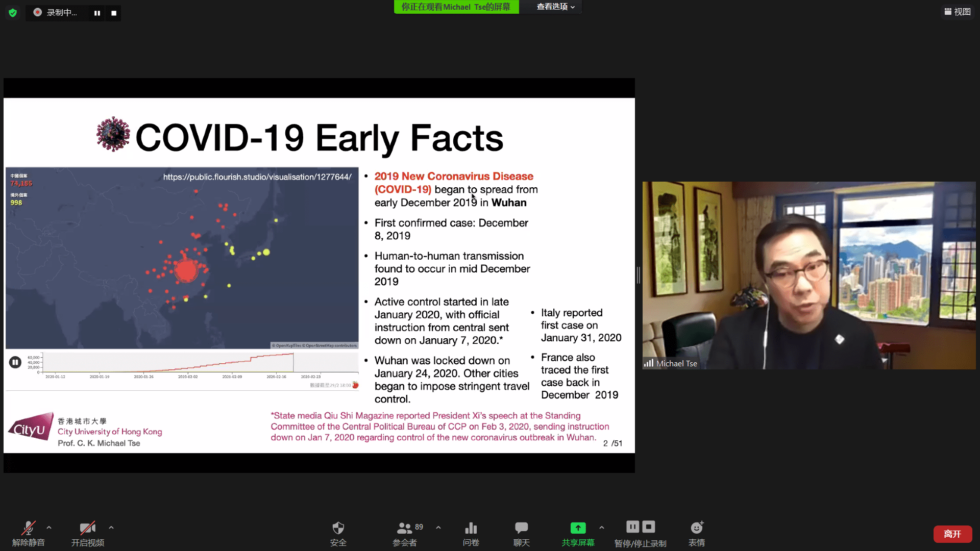This screenshot has height=551, width=980.
Task: Click the green encryption shield icon
Action: tap(13, 13)
